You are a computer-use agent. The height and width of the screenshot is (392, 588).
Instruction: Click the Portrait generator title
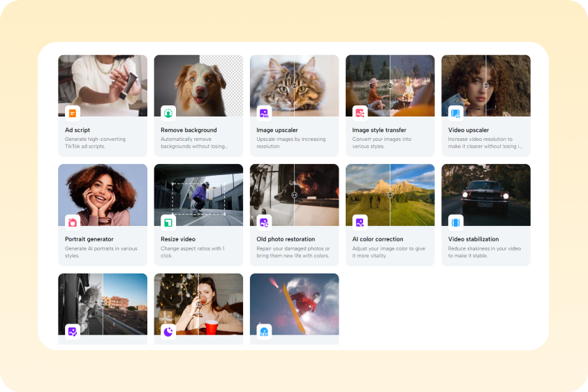coord(89,239)
